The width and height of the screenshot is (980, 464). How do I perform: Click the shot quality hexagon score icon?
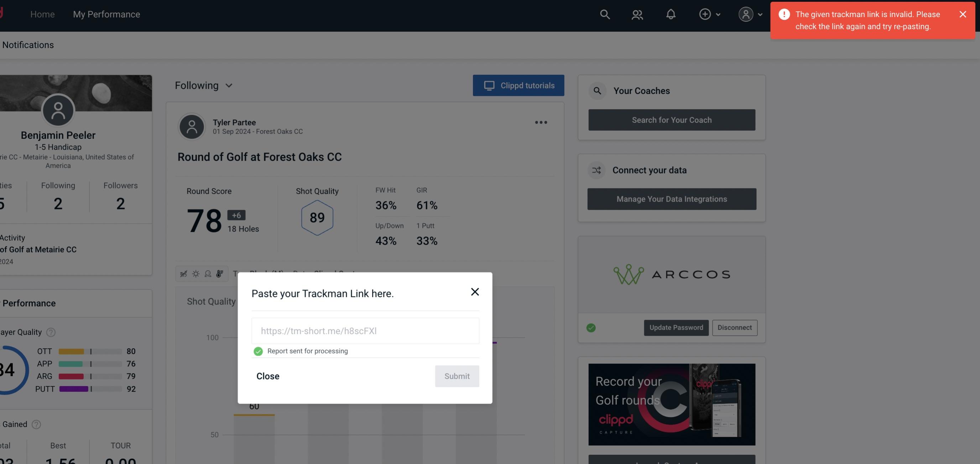tap(316, 217)
